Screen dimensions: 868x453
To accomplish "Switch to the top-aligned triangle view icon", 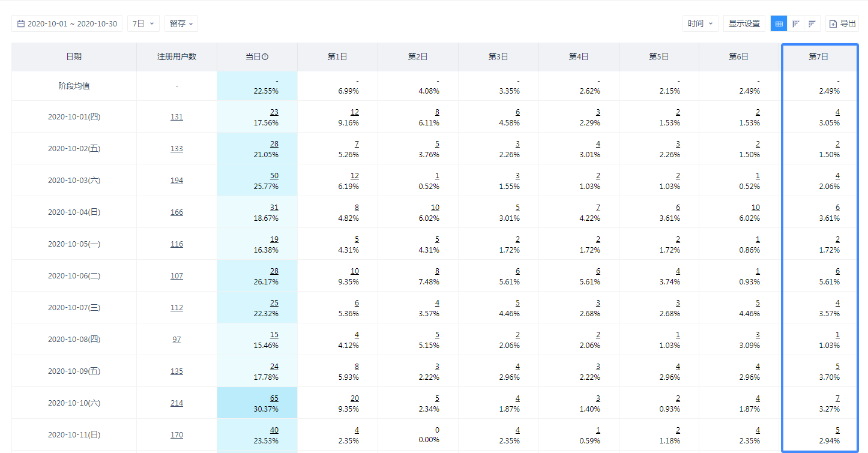I will coord(812,24).
